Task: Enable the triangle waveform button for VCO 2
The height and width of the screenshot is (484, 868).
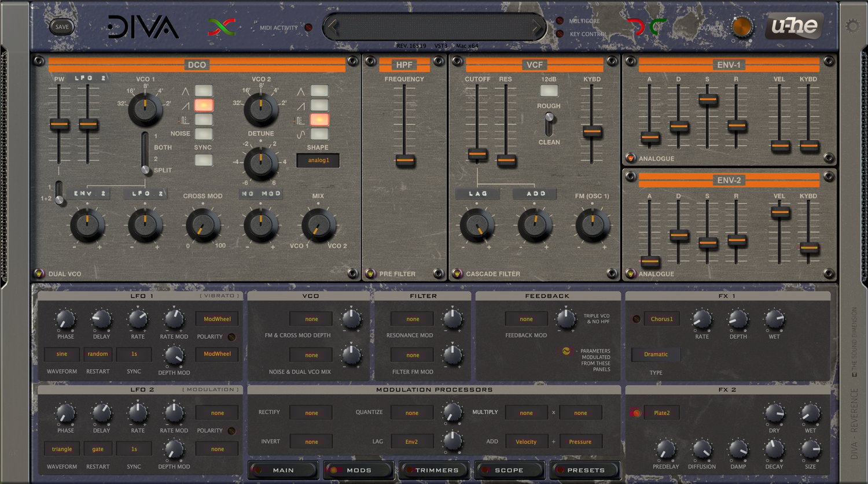Action: tap(319, 91)
